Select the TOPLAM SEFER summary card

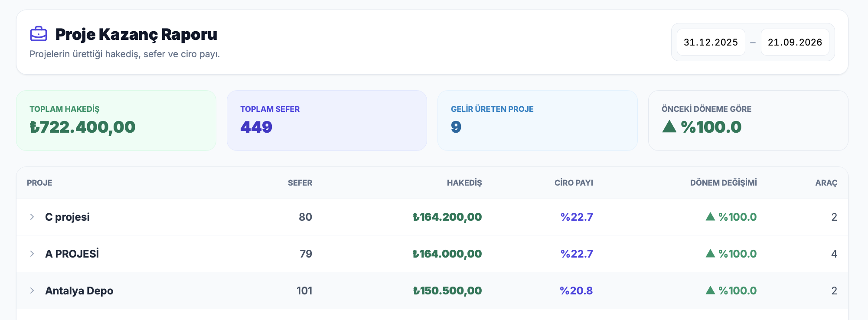pos(327,121)
